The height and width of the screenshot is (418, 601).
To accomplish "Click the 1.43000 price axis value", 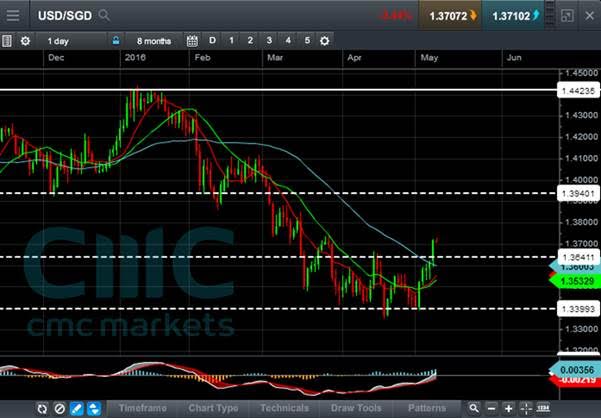I will [x=581, y=115].
